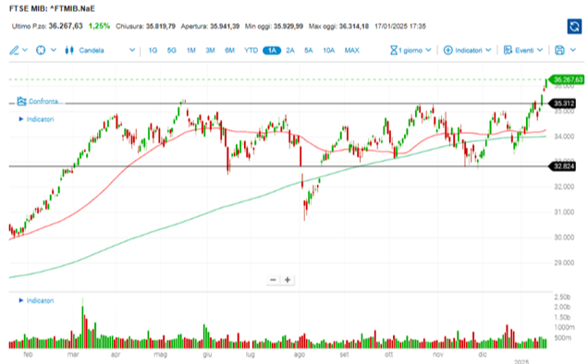Select the 6M time range
The width and height of the screenshot is (588, 364).
click(229, 50)
